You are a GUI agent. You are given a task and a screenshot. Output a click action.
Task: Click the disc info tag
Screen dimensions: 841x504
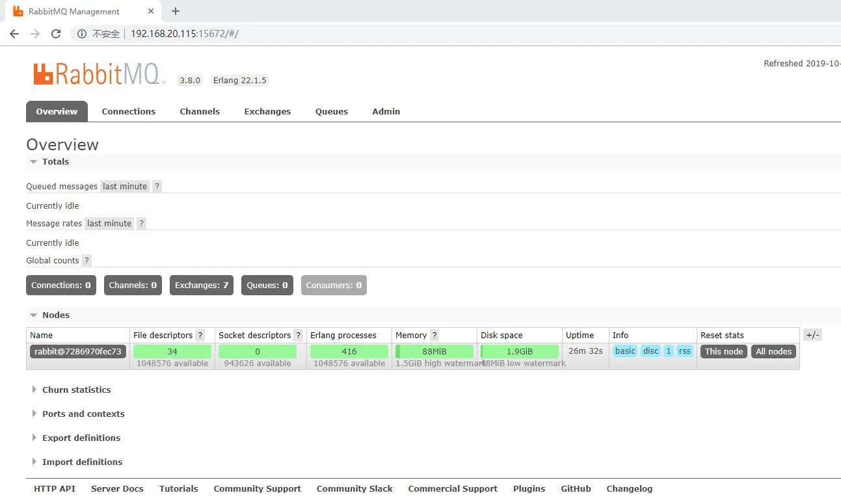point(651,351)
